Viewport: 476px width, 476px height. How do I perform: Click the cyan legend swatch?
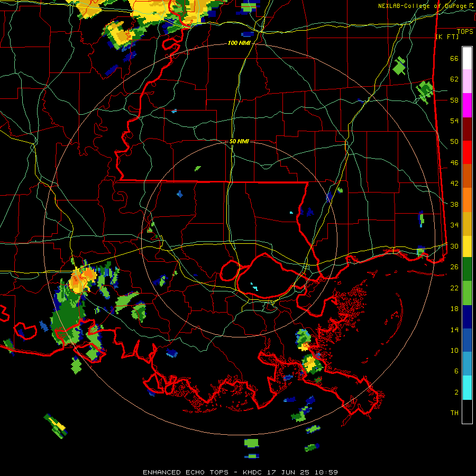click(x=467, y=388)
